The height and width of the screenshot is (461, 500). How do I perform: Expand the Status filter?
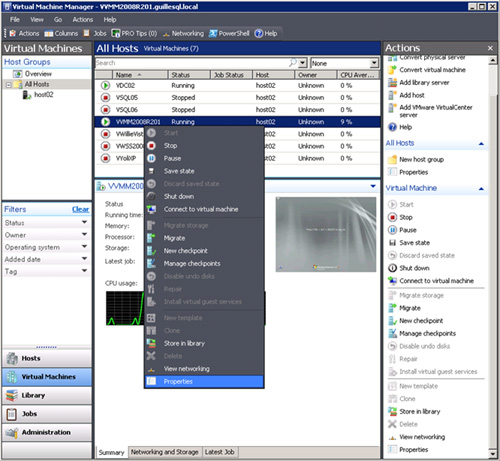coord(84,222)
